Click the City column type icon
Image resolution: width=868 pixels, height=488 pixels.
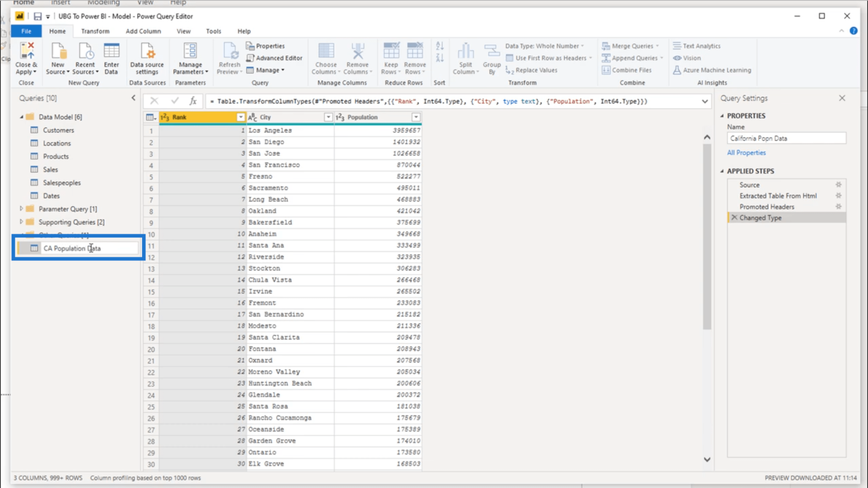coord(253,117)
